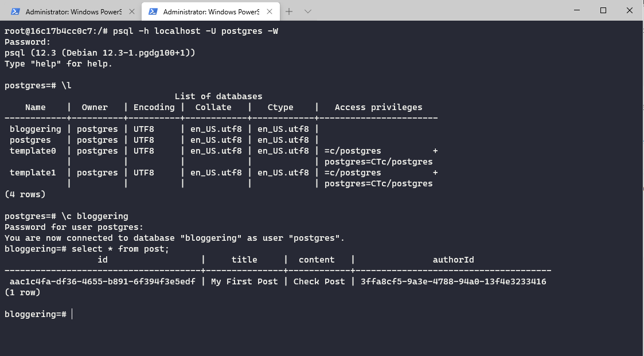This screenshot has height=356, width=644.
Task: Click the 'You are now connected' message
Action: point(174,238)
